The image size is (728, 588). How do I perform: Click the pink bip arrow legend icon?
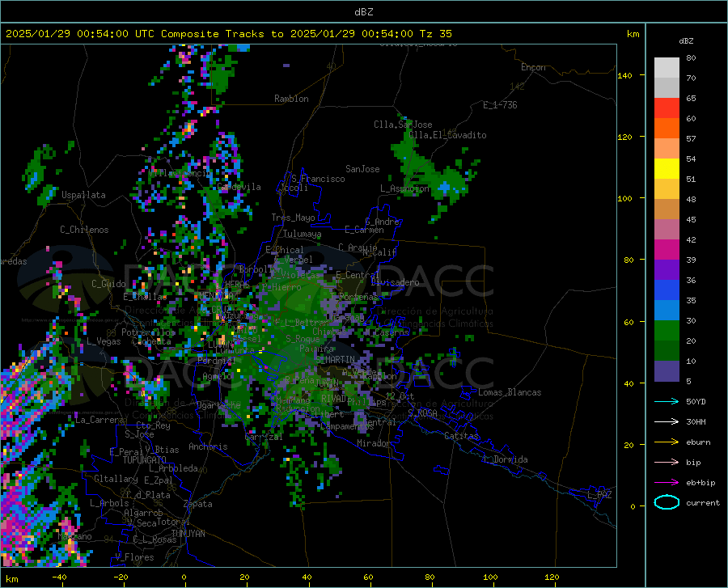[667, 463]
